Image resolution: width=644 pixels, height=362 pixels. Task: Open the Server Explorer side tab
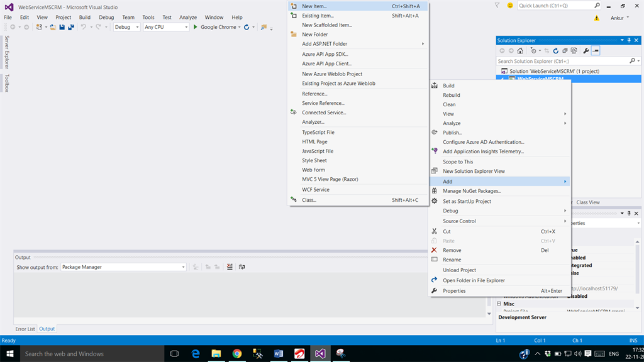click(7, 52)
